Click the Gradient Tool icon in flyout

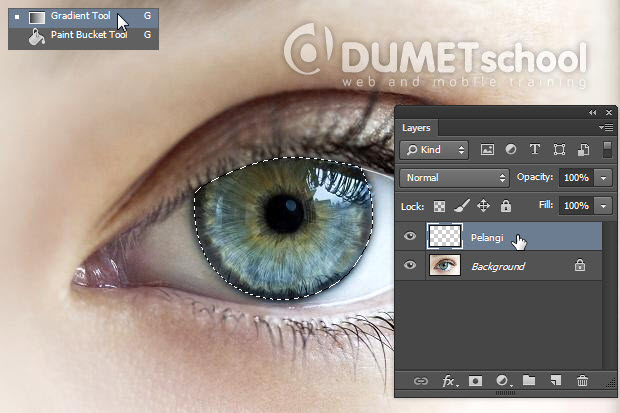click(37, 18)
